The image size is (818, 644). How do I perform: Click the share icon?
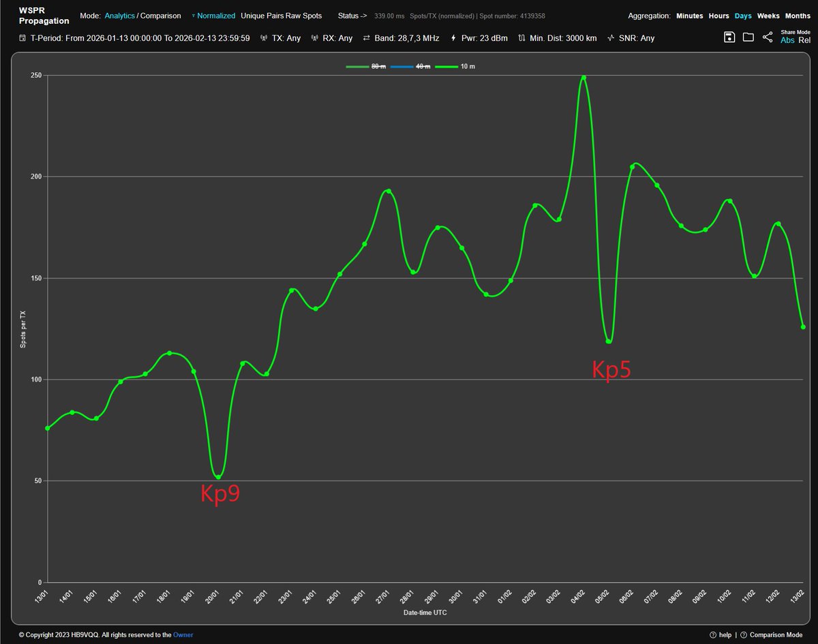768,37
